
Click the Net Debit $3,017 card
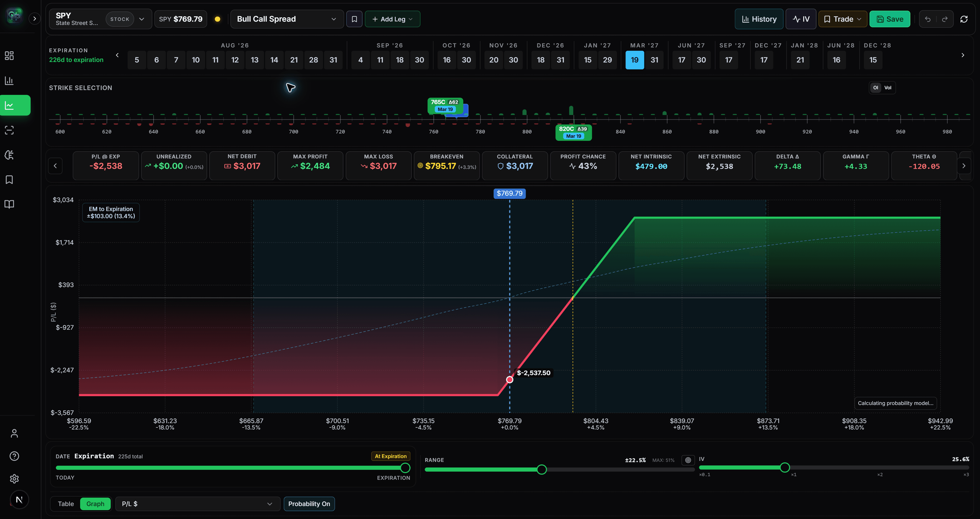(x=242, y=165)
